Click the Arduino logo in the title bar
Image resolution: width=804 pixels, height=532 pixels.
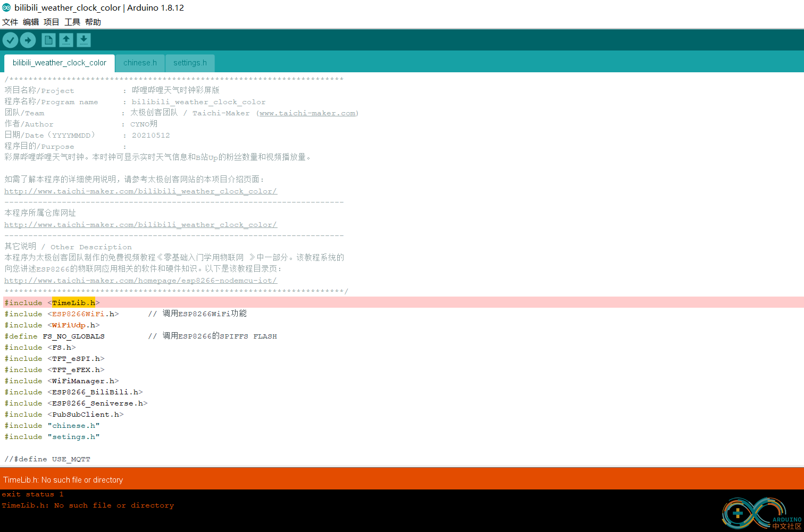6,7
